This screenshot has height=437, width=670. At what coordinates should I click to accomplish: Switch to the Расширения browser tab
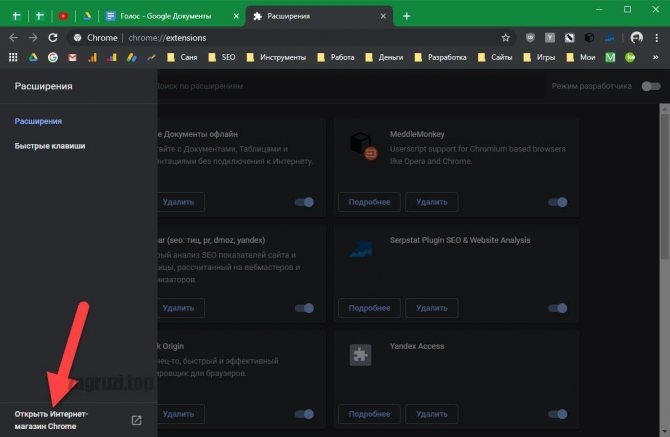coord(319,16)
